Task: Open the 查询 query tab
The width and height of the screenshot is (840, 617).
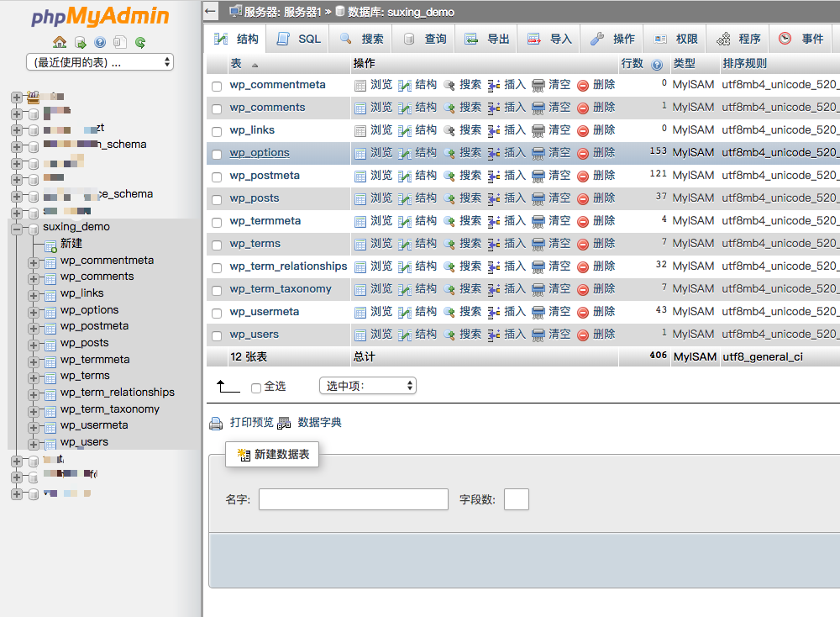Action: pos(423,39)
